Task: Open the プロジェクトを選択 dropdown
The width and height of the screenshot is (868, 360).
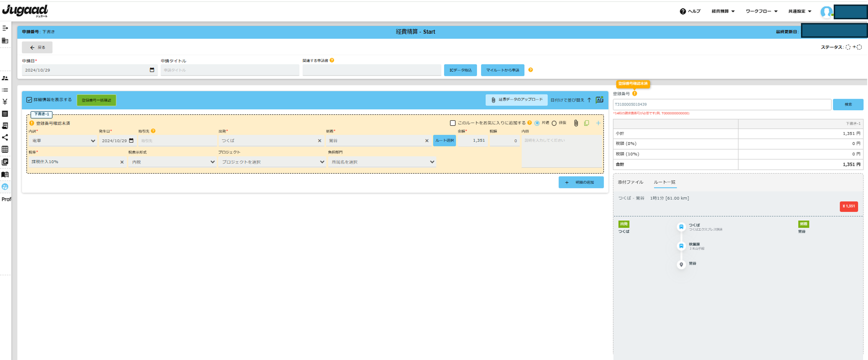Action: tap(272, 162)
